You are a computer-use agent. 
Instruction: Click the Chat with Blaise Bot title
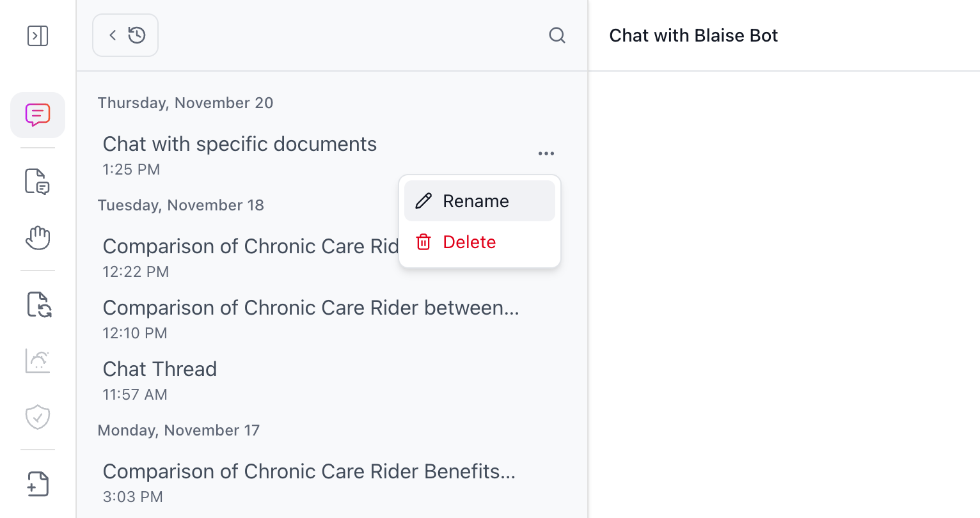tap(693, 36)
